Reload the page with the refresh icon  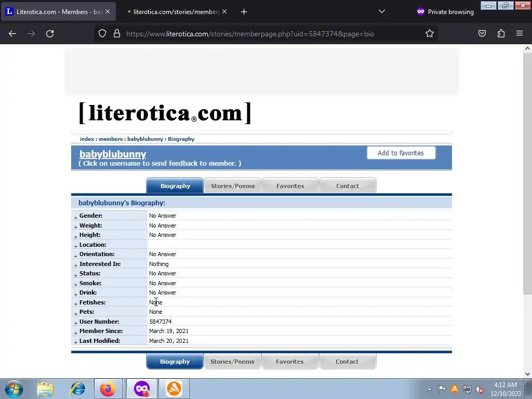pos(50,34)
